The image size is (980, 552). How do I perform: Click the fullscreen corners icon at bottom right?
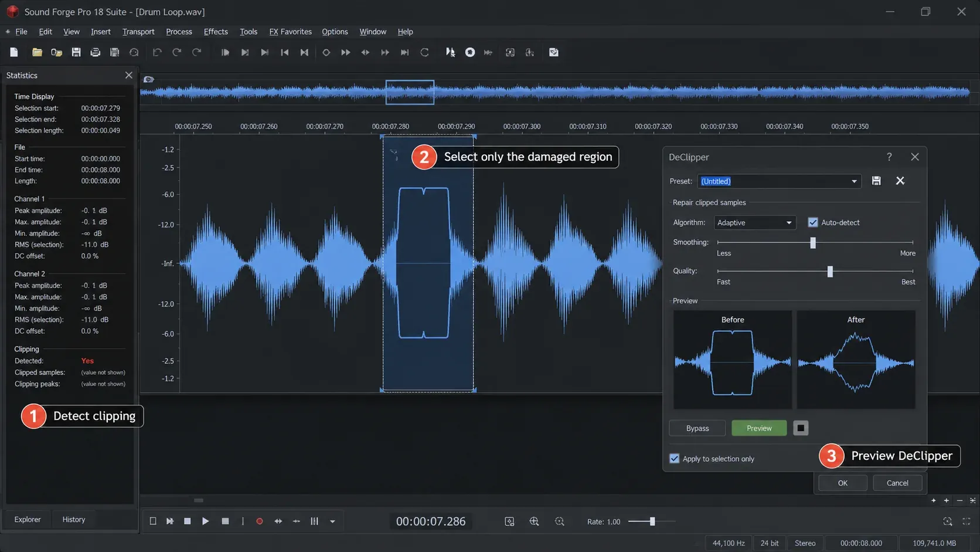pyautogui.click(x=967, y=521)
